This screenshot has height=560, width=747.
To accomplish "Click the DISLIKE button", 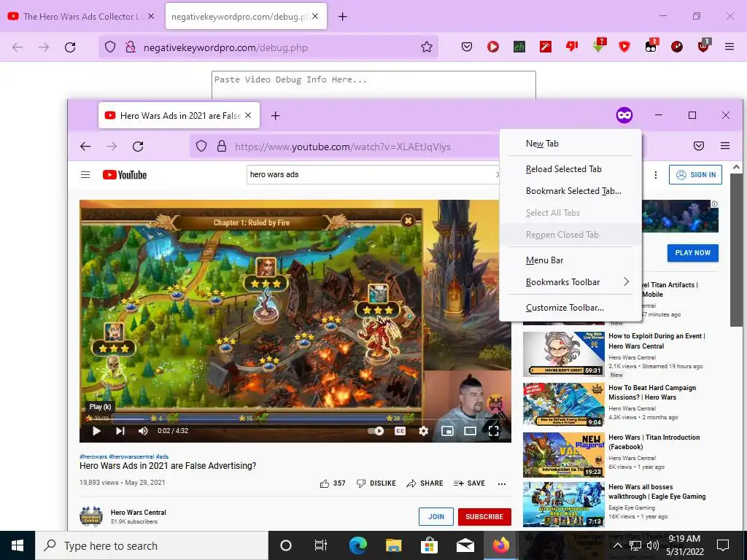I will pos(376,483).
